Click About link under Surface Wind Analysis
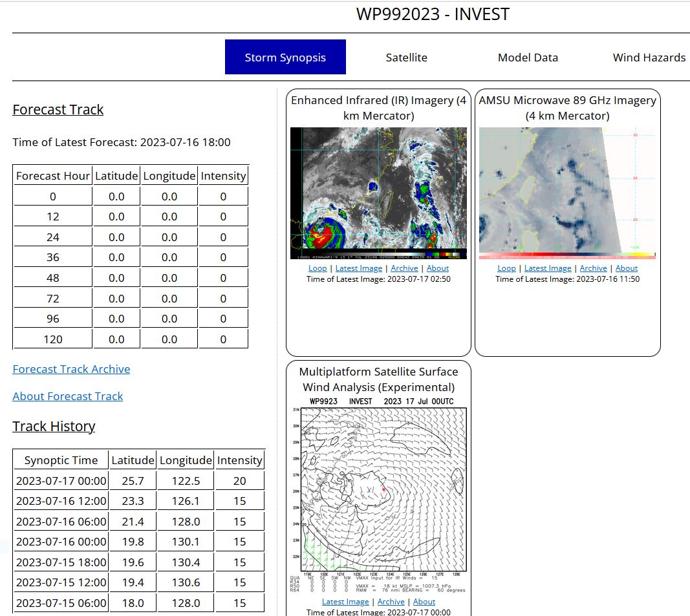This screenshot has height=616, width=690. click(x=424, y=602)
